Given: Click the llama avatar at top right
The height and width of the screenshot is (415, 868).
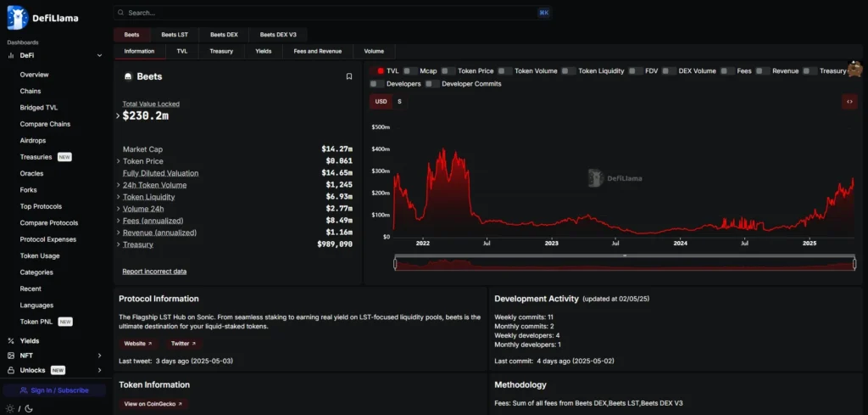Looking at the screenshot, I should coord(854,69).
